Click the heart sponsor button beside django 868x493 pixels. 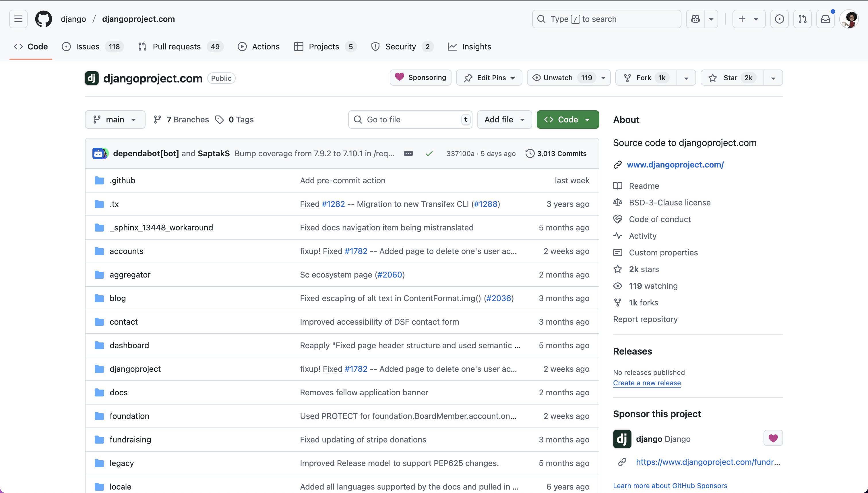coord(773,438)
